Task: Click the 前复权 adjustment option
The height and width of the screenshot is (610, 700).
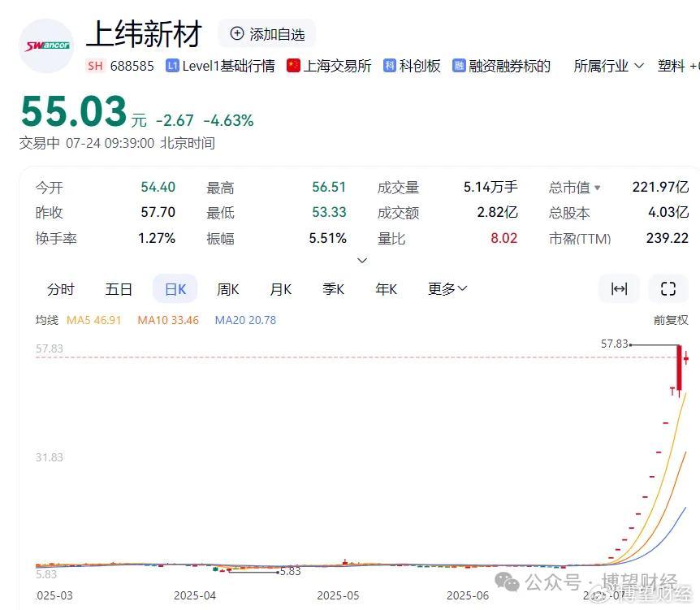Action: [x=671, y=320]
